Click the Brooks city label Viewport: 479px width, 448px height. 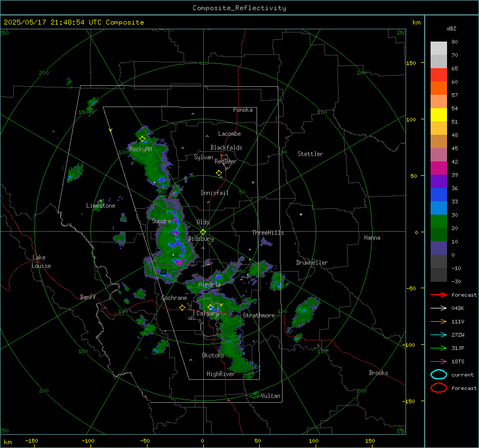[x=378, y=373]
